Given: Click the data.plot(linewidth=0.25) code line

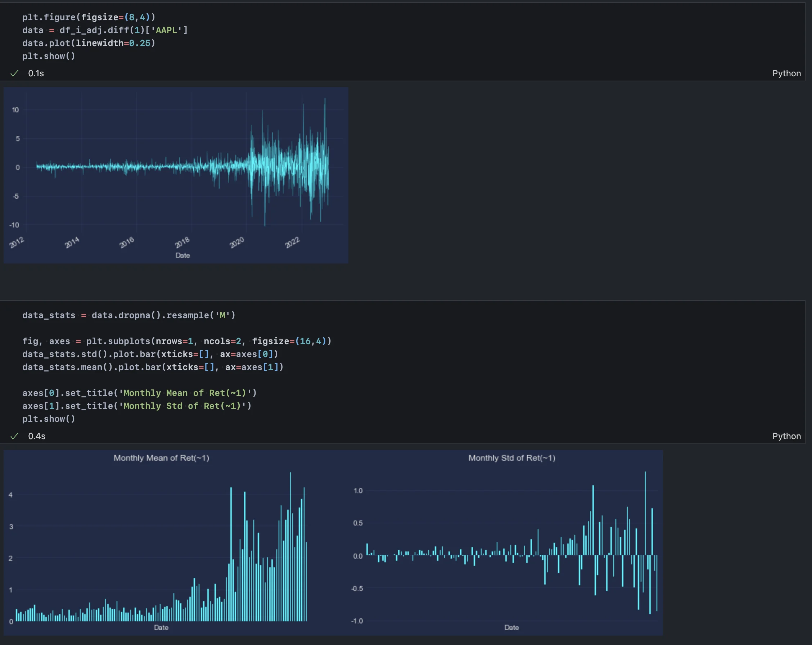Looking at the screenshot, I should (89, 43).
